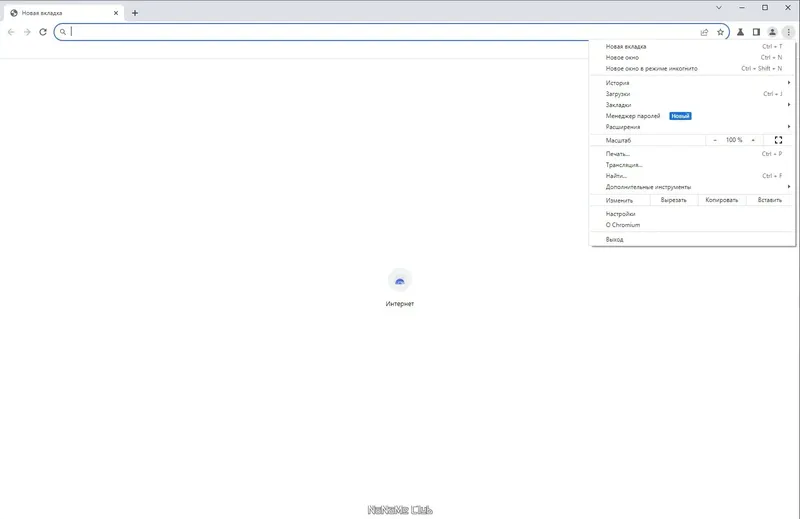Maximize the browser window
Screen dimensions: 800x519
pos(765,8)
